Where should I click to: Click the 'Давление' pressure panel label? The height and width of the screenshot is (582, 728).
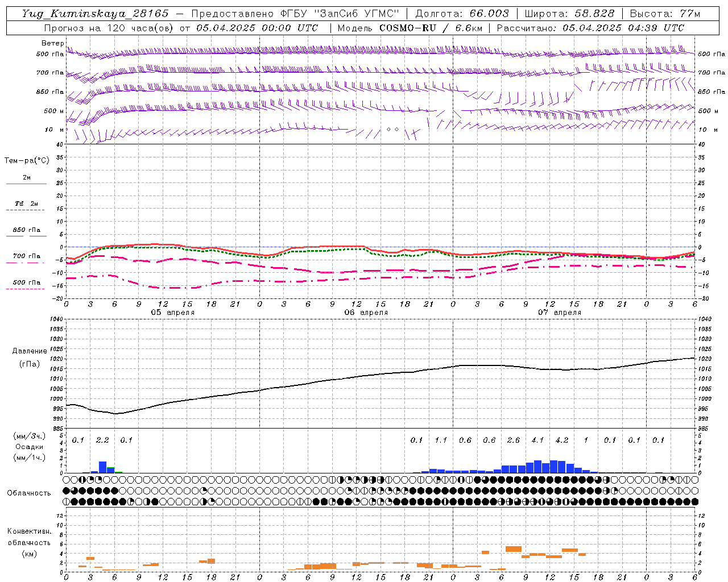click(30, 351)
